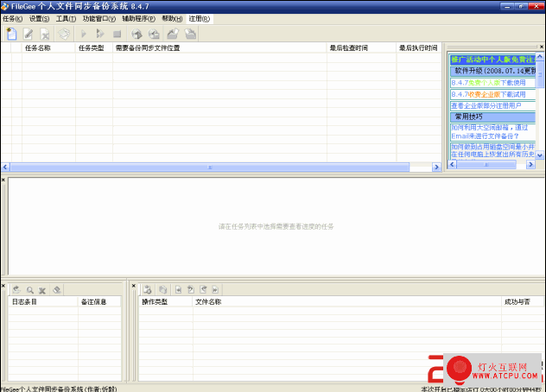The image size is (546, 392).
Task: Go to next page in operations panel
Action: click(203, 289)
